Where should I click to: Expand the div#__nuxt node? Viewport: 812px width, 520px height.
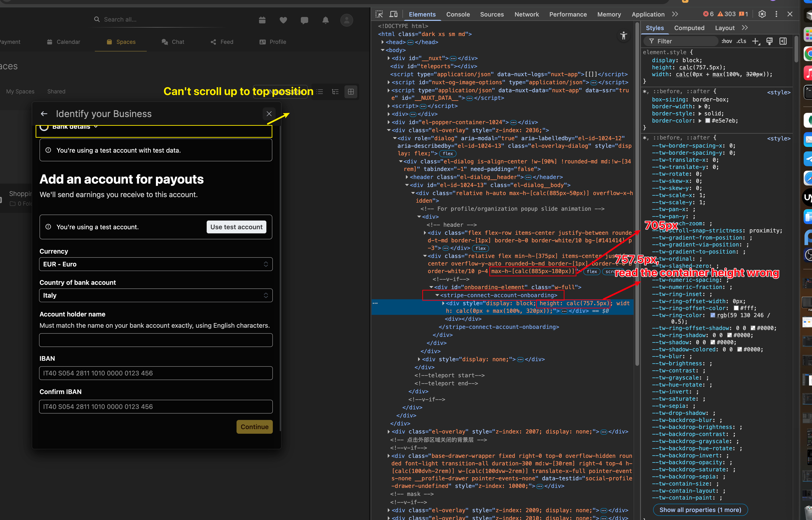[389, 59]
